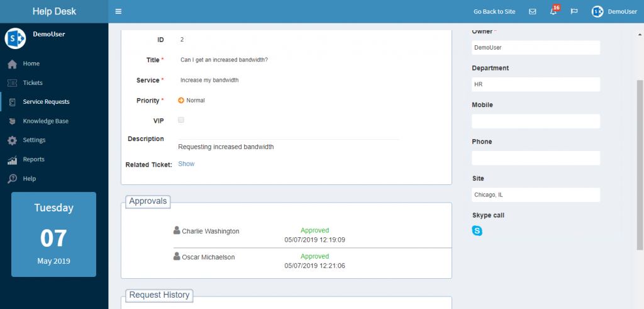
Task: Click the Home house icon in sidebar
Action: coord(13,64)
